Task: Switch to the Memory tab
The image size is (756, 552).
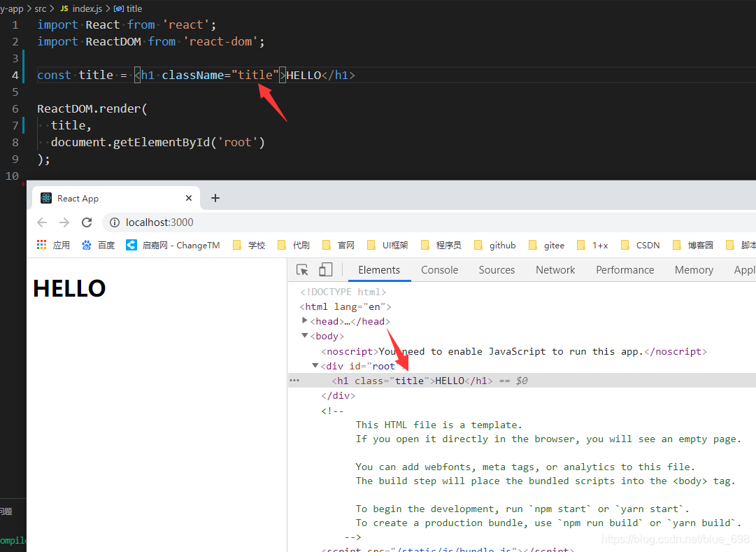Action: 694,270
